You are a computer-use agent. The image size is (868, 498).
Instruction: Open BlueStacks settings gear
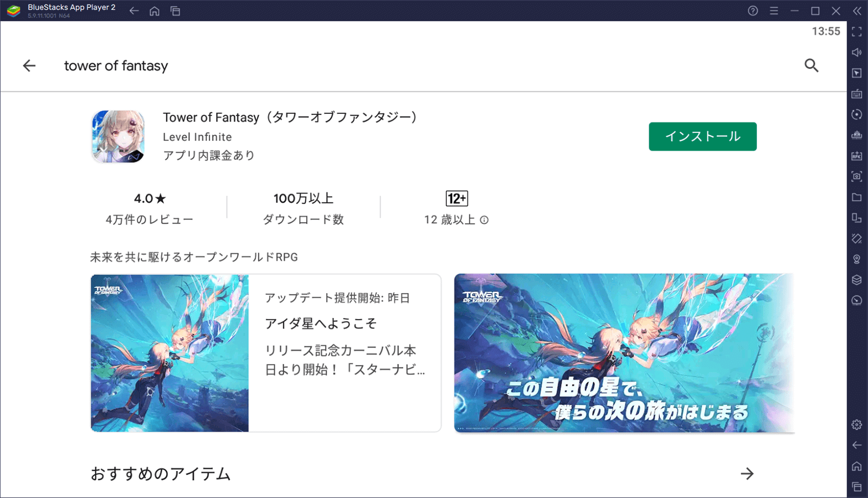click(857, 425)
